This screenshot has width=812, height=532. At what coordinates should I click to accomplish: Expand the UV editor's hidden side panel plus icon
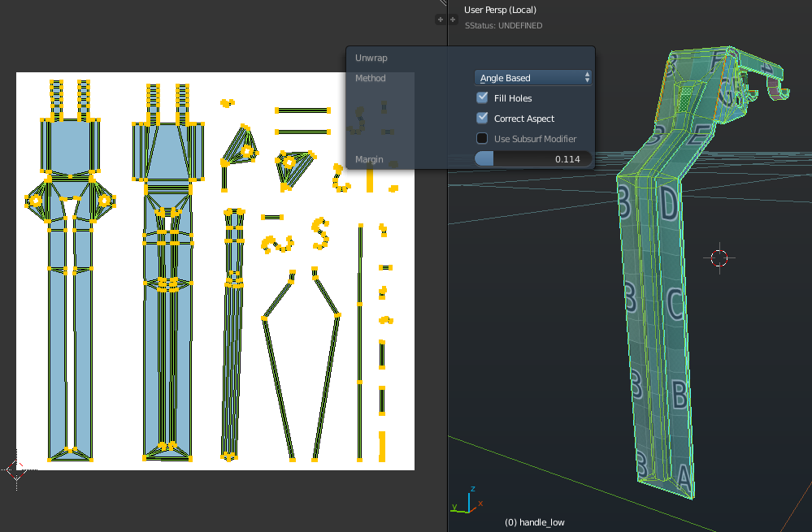pyautogui.click(x=441, y=19)
